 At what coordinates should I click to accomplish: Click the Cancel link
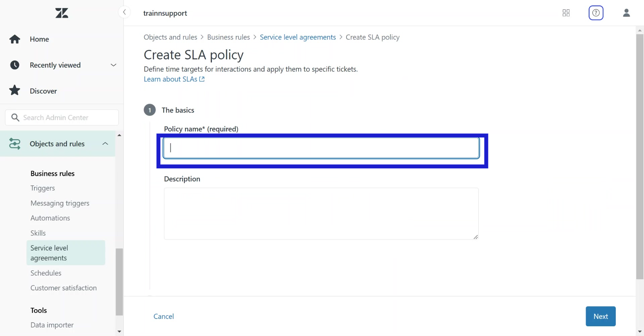164,316
